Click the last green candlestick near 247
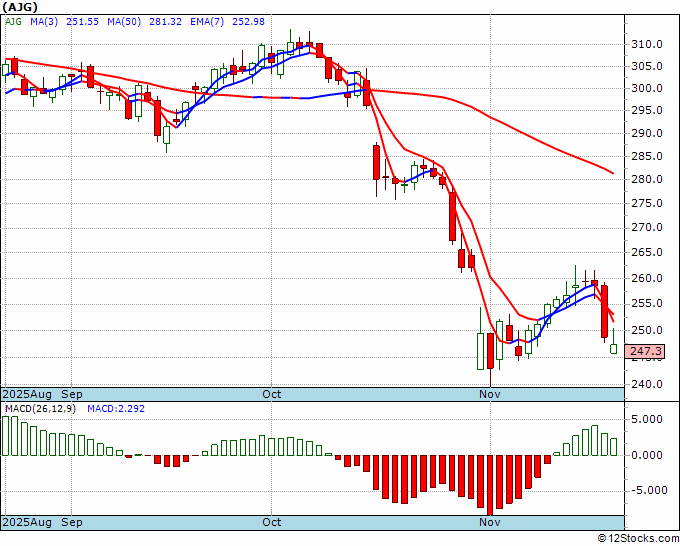The image size is (680, 546). pyautogui.click(x=614, y=349)
